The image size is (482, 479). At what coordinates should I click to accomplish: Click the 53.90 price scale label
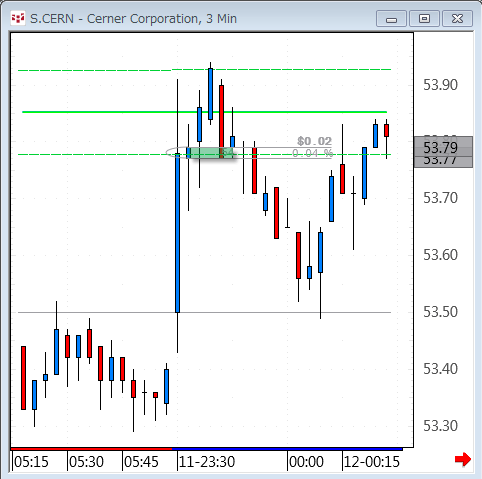(x=440, y=85)
